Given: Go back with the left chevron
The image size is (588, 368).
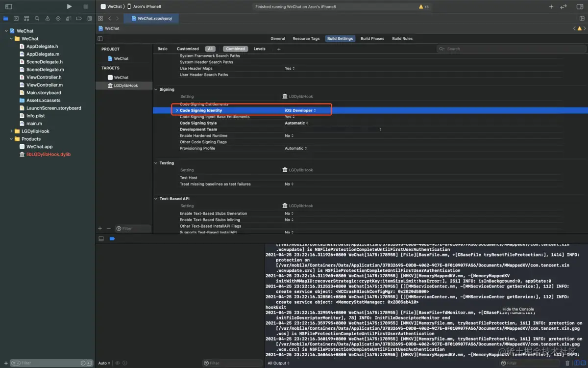Looking at the screenshot, I should [110, 18].
